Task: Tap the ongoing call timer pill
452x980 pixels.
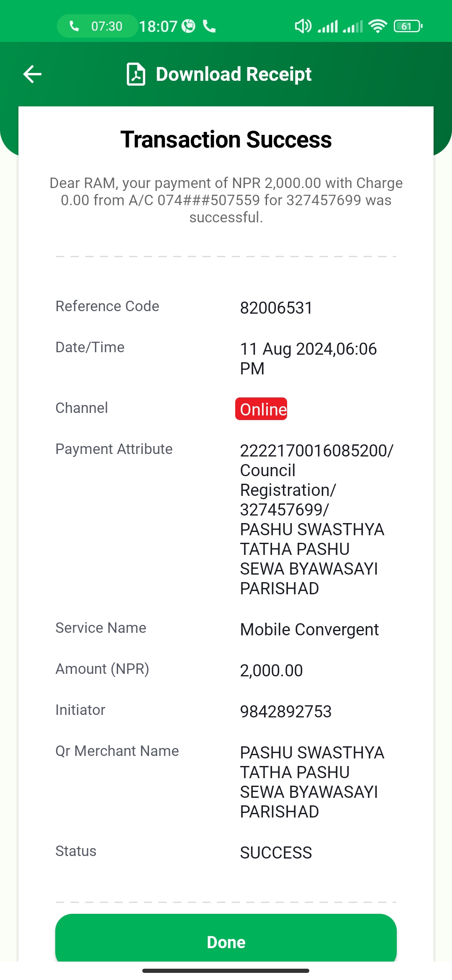Action: pos(97,26)
